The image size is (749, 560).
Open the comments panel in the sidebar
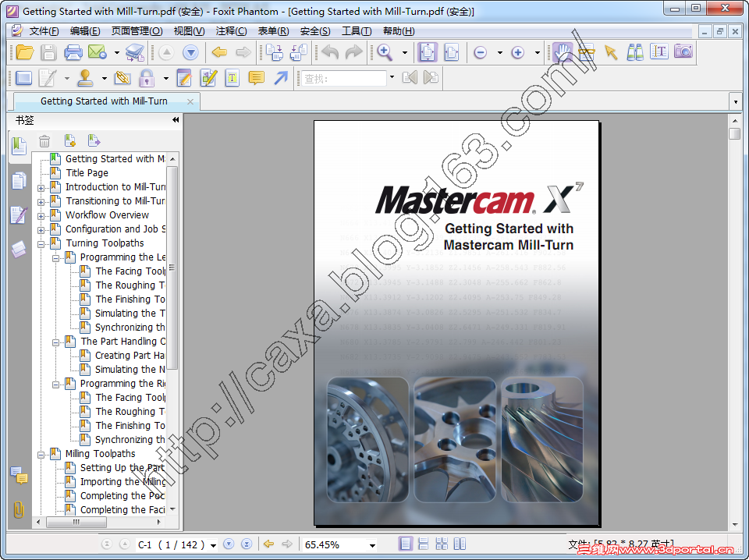click(x=19, y=475)
